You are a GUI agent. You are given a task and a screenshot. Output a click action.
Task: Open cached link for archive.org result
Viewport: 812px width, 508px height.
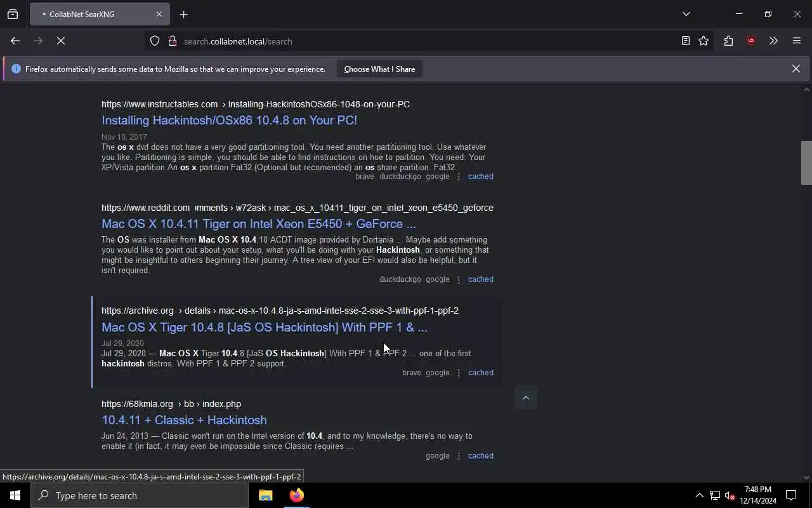pyautogui.click(x=480, y=373)
